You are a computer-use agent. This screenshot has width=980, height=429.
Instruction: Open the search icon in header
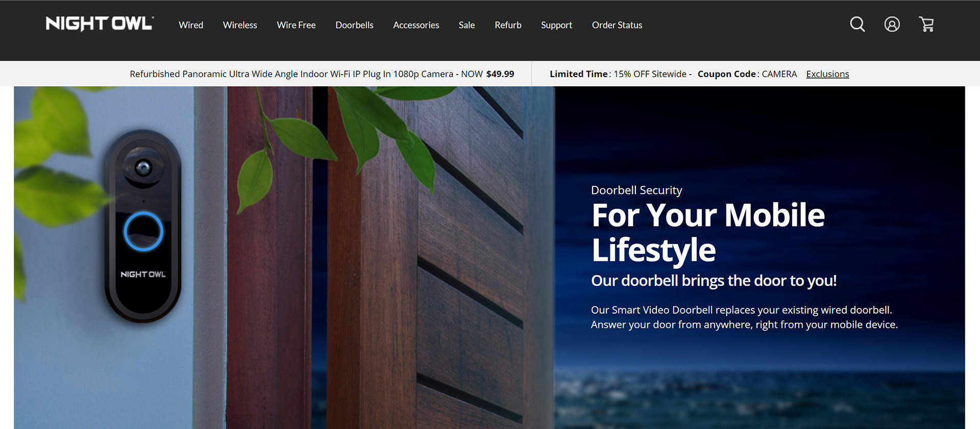(x=857, y=25)
